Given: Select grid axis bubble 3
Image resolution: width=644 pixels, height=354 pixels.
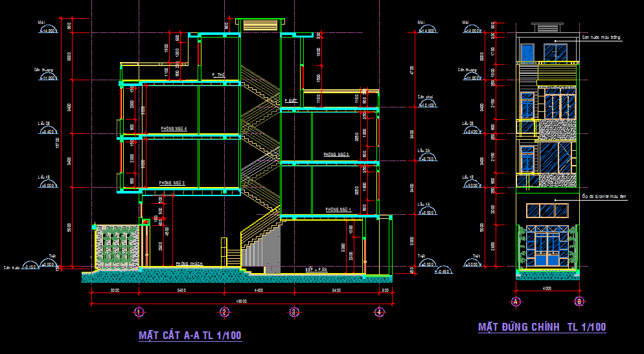Looking at the screenshot, I should pyautogui.click(x=293, y=312).
